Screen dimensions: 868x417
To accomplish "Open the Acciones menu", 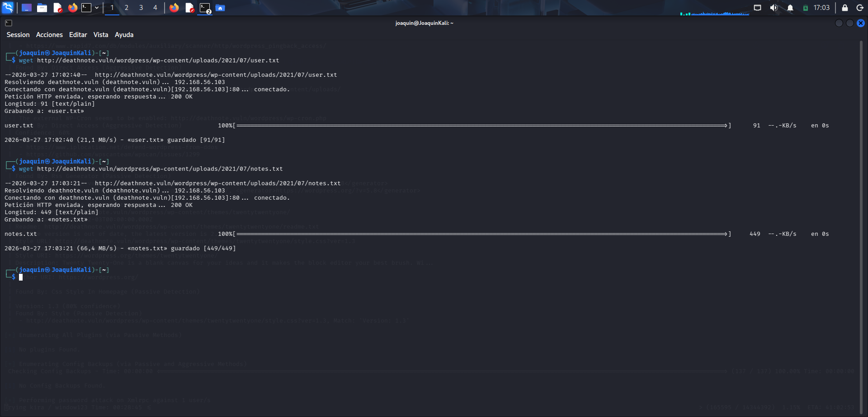I will 49,34.
